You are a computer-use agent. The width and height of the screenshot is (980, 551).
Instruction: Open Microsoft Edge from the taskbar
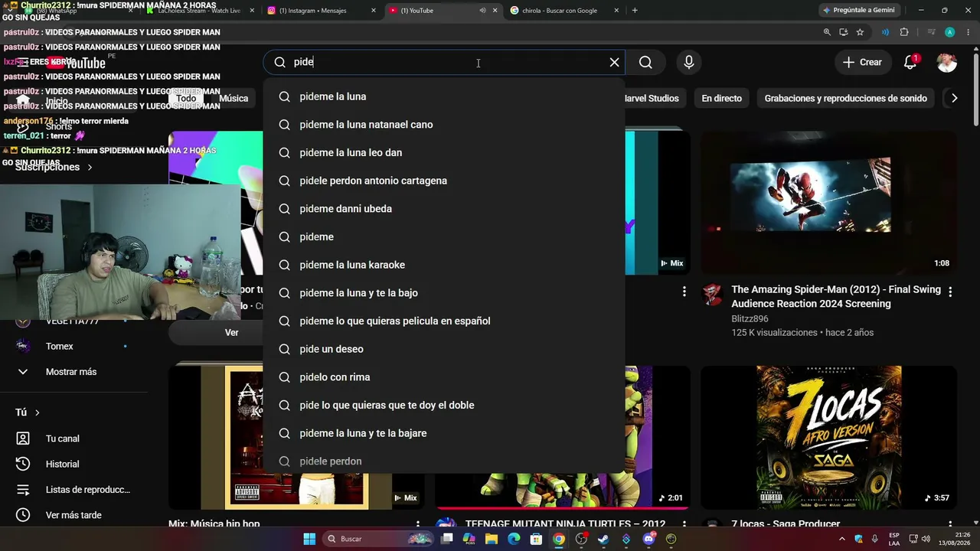click(x=514, y=539)
